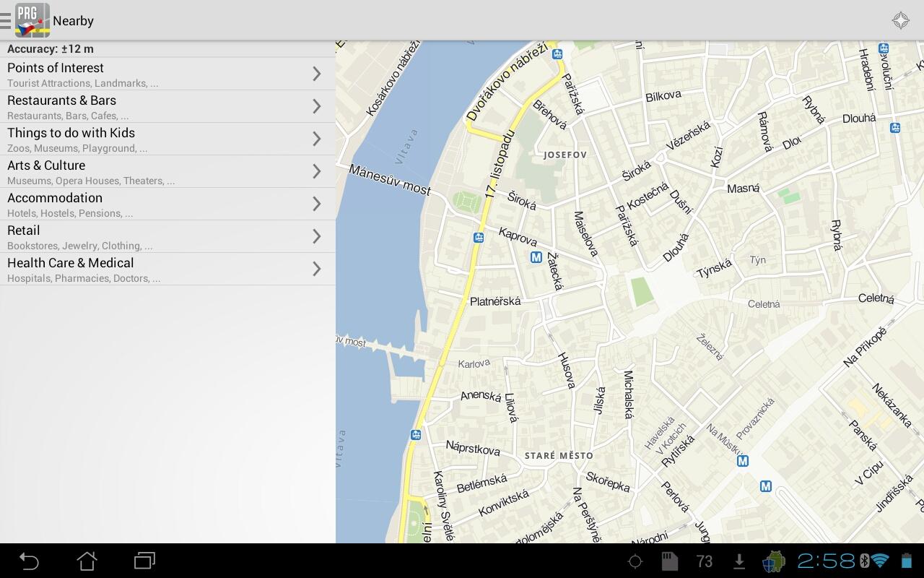This screenshot has width=924, height=578.
Task: Open Restaurants & Bars category
Action: pos(167,106)
